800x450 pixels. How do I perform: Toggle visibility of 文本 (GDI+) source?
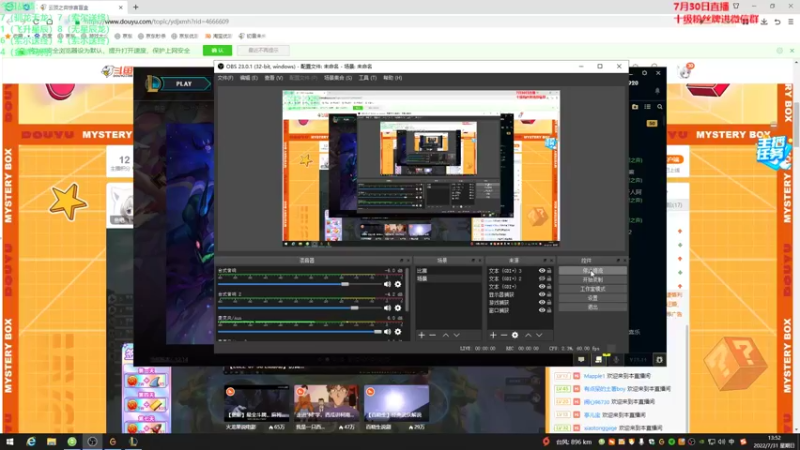tap(542, 287)
